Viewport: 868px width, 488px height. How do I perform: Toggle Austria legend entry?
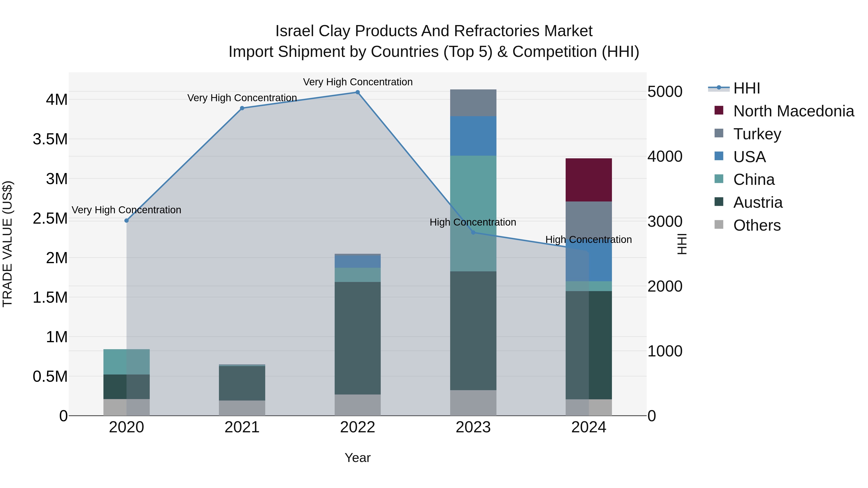point(748,202)
